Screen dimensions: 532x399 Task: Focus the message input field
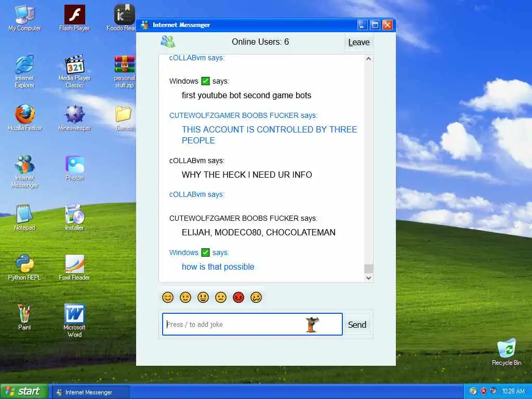[252, 324]
